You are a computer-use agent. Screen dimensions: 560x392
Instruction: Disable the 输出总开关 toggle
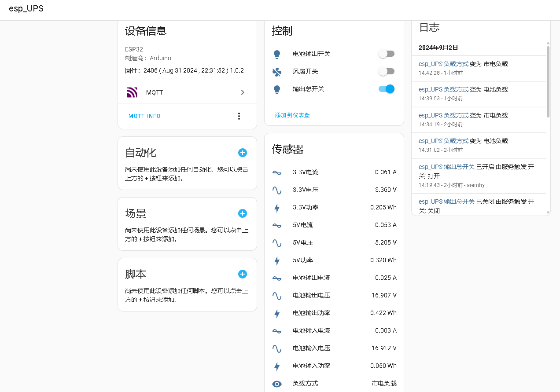coord(386,89)
